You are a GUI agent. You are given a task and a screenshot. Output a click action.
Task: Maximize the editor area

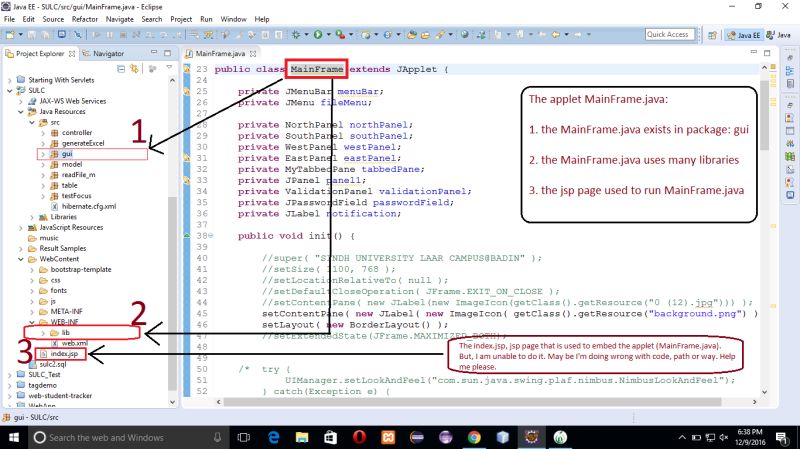(767, 53)
